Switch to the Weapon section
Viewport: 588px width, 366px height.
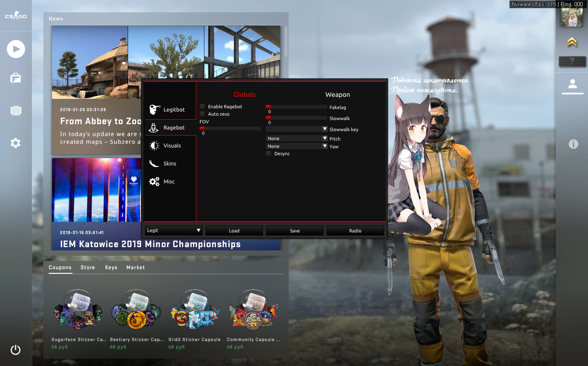(x=338, y=94)
